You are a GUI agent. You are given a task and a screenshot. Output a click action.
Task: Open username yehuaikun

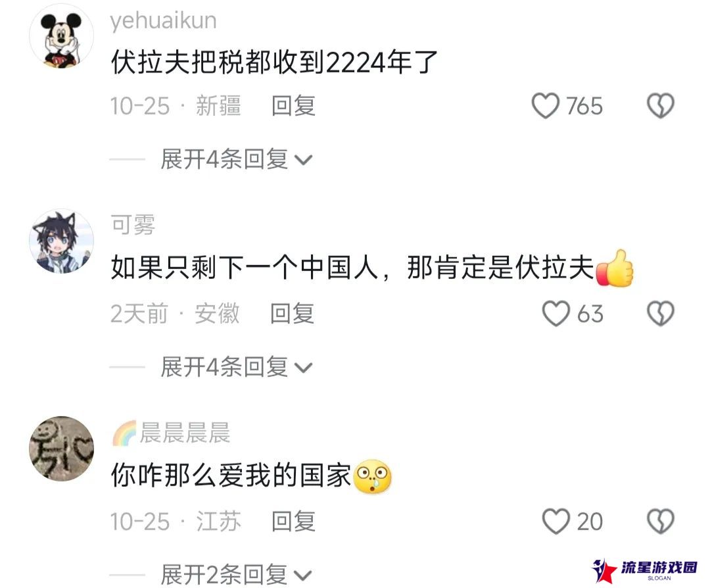point(163,21)
